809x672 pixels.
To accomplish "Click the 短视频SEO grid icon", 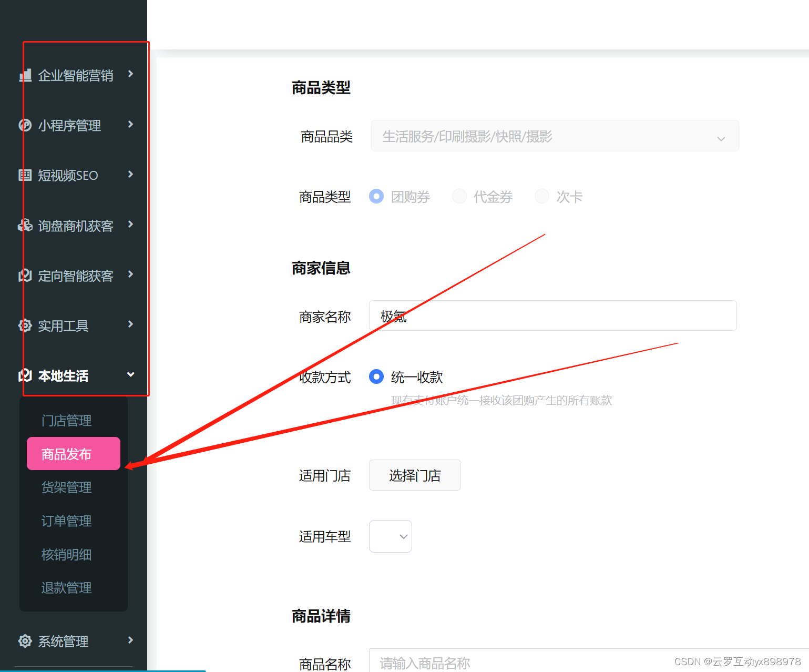I will pyautogui.click(x=25, y=175).
